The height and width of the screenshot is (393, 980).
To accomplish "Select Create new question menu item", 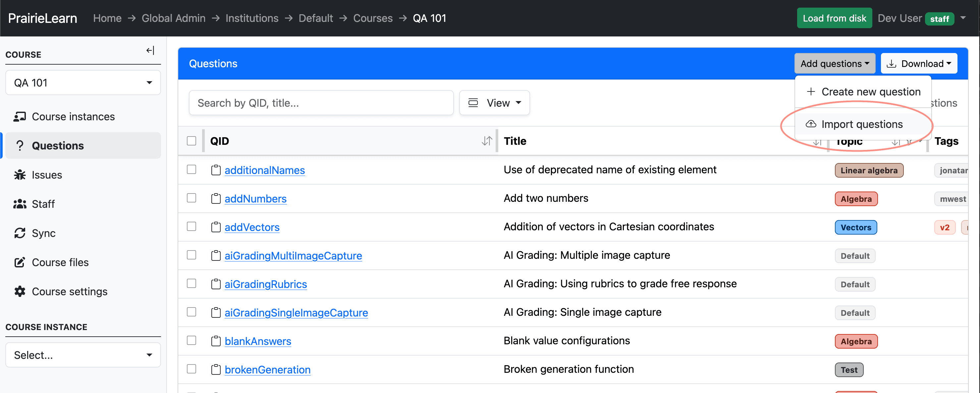I will click(863, 92).
